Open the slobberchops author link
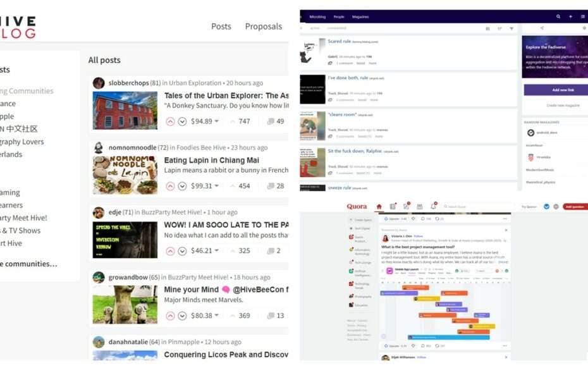This screenshot has width=588, height=392. [128, 83]
